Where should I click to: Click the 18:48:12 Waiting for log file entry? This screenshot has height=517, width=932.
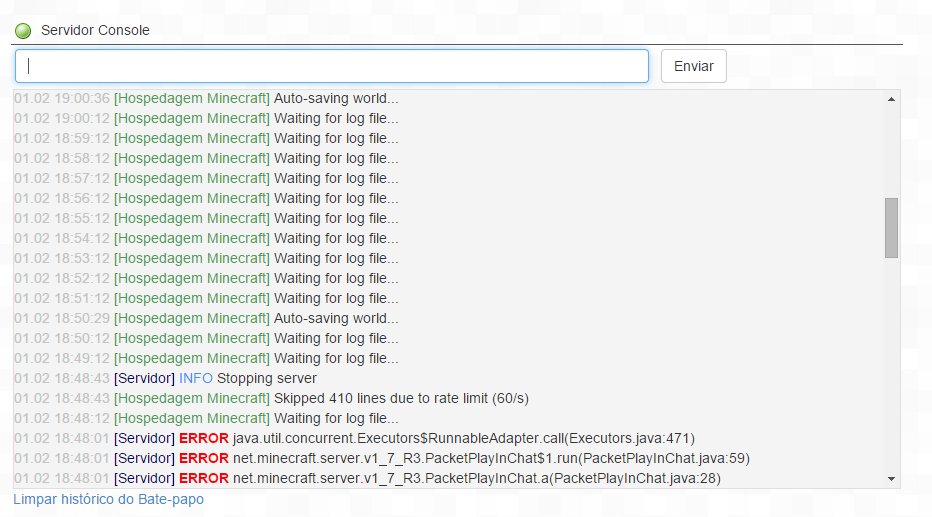206,419
